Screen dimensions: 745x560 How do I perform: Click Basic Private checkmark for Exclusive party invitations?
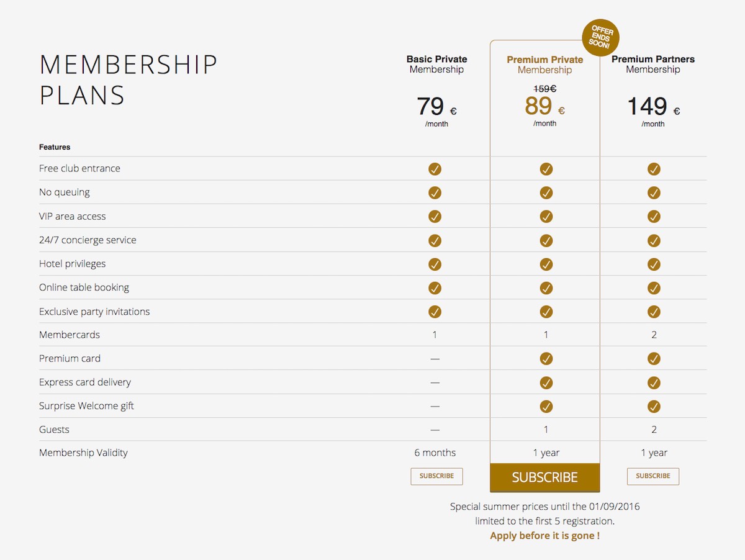(x=435, y=312)
